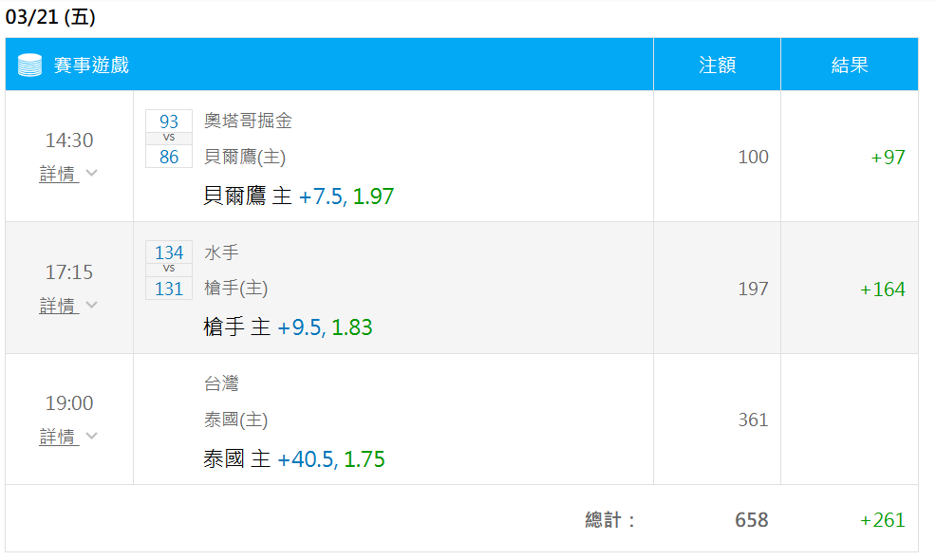Click stake amount 100
This screenshot has height=560, width=936.
point(754,157)
